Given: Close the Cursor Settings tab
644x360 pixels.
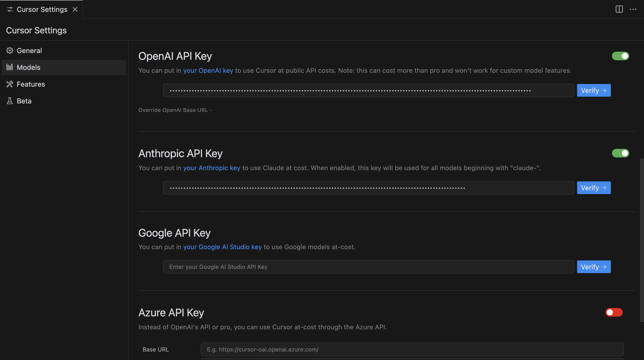Looking at the screenshot, I should [x=75, y=9].
